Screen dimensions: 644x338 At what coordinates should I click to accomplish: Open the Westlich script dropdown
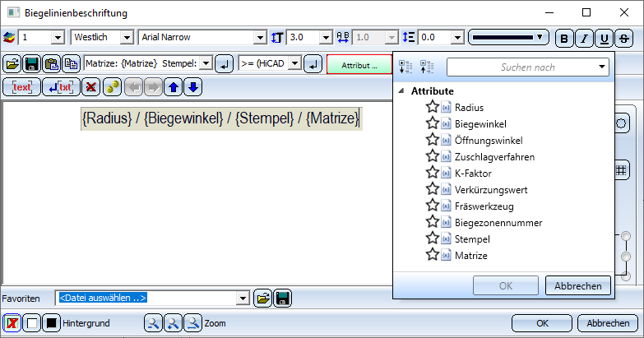pyautogui.click(x=127, y=37)
